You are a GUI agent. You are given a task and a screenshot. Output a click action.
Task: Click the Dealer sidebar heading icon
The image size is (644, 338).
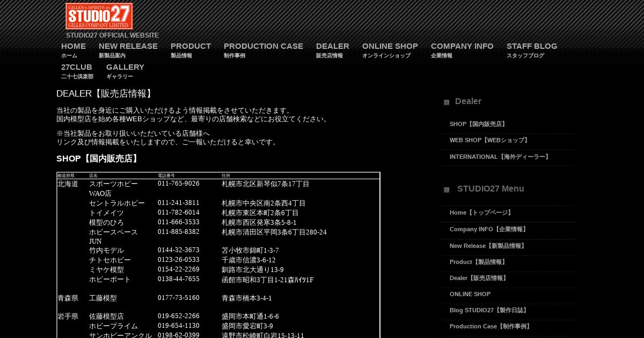tap(447, 102)
